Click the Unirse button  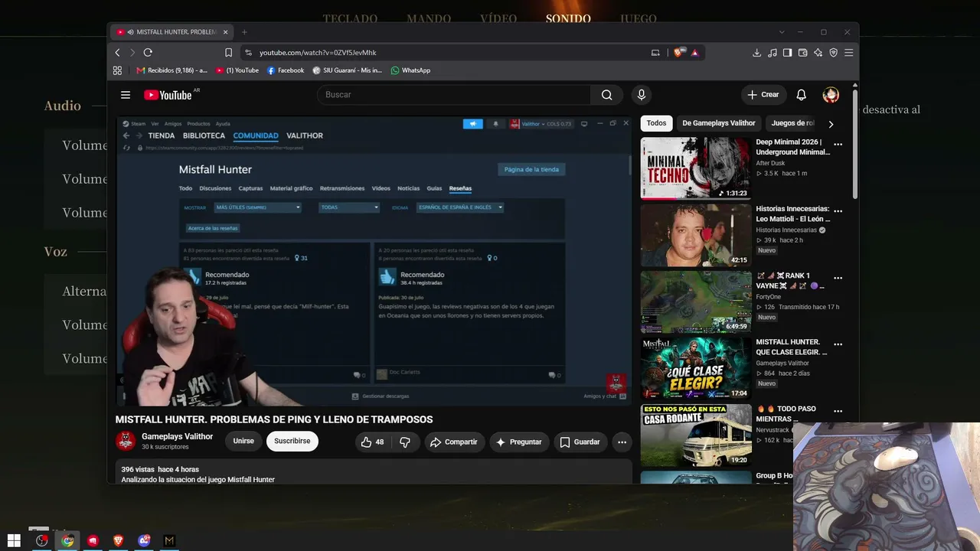coord(243,442)
